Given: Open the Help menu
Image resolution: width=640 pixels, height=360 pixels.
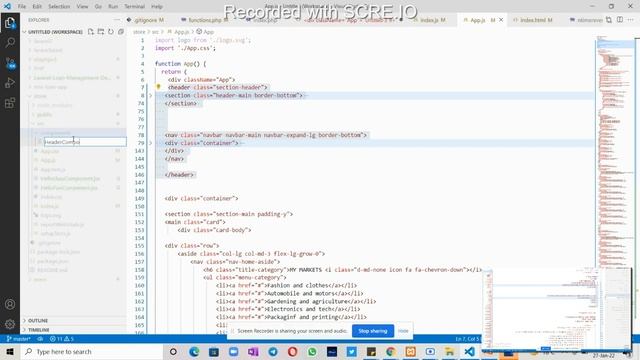Looking at the screenshot, I should pos(157,7).
